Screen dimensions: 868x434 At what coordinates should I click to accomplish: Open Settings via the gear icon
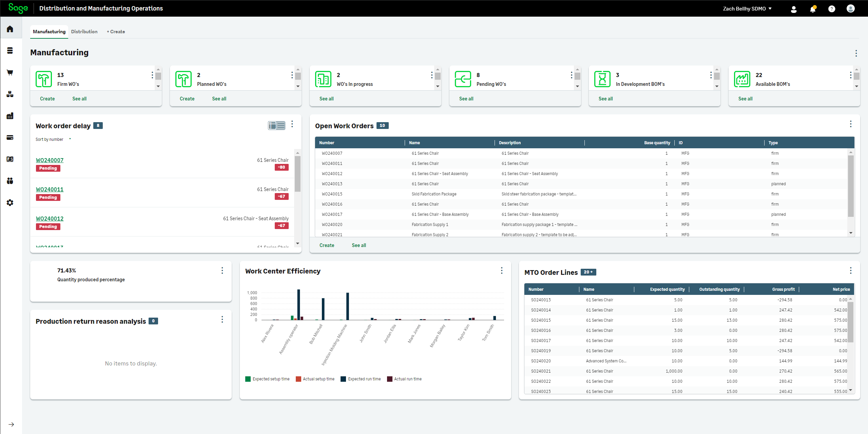[10, 203]
